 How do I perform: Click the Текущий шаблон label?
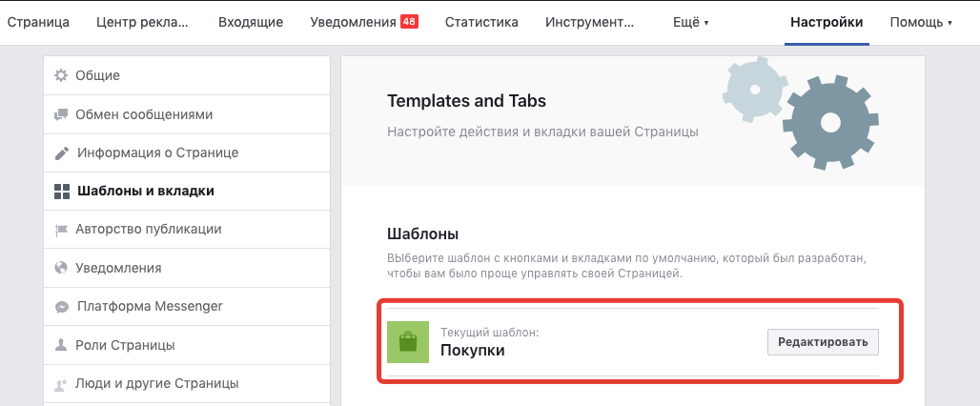(489, 333)
